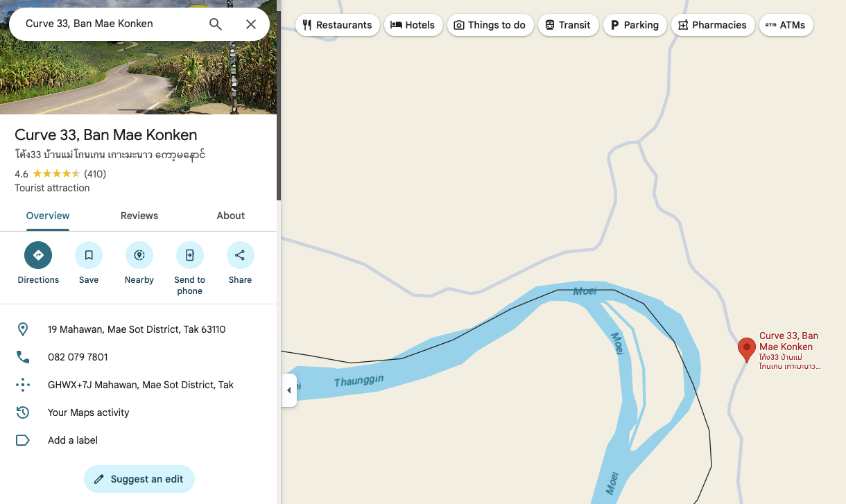
Task: Clear search with the X icon
Action: (251, 24)
